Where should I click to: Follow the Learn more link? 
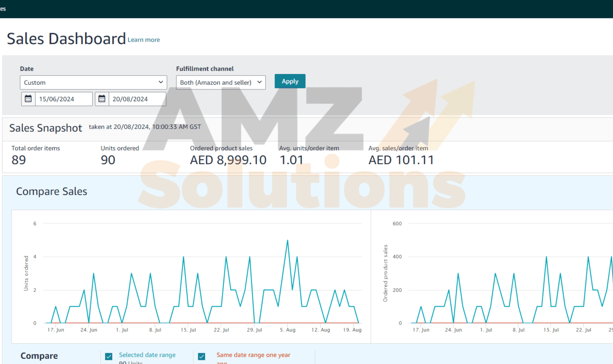click(144, 40)
